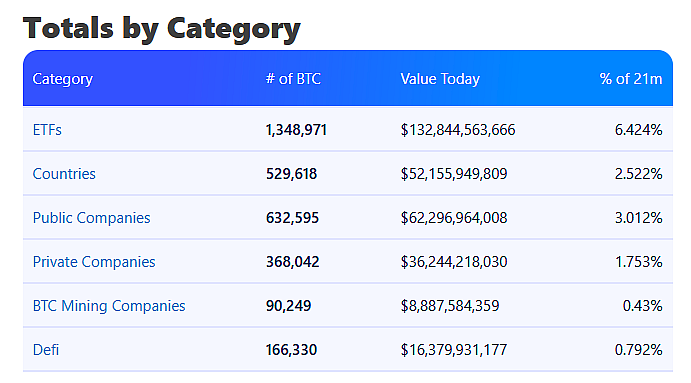The height and width of the screenshot is (383, 691).
Task: Click the Public Companies value $62,296,964,008
Action: tap(453, 218)
